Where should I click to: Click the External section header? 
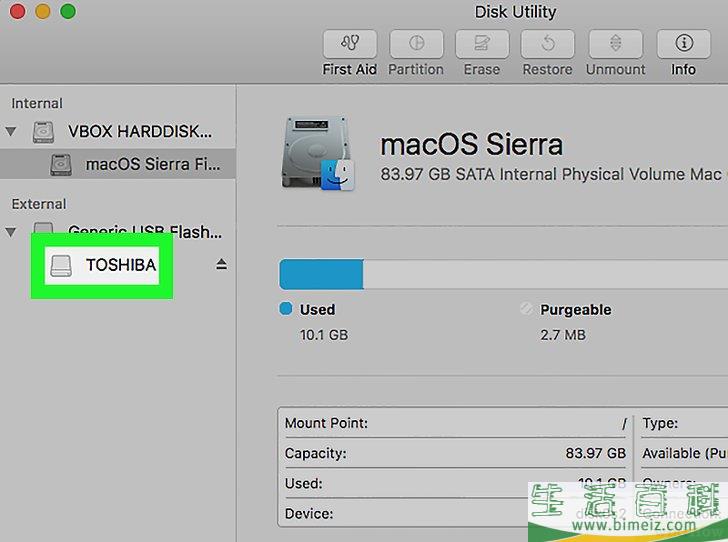pos(39,204)
